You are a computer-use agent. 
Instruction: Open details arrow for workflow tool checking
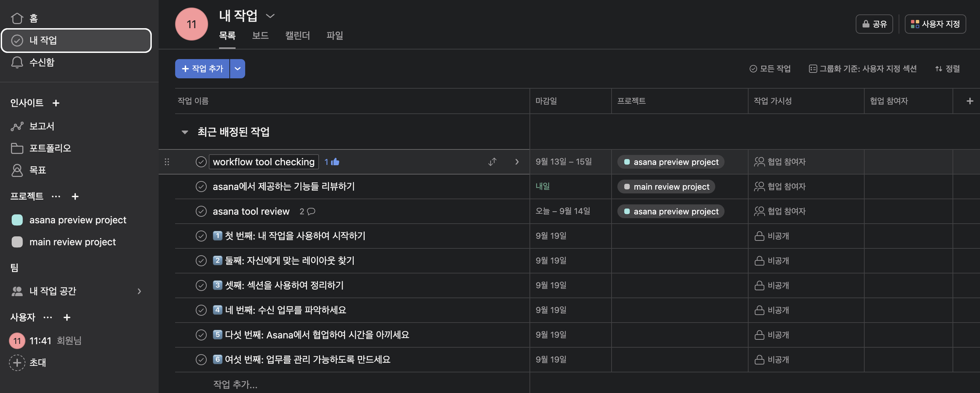coord(517,162)
